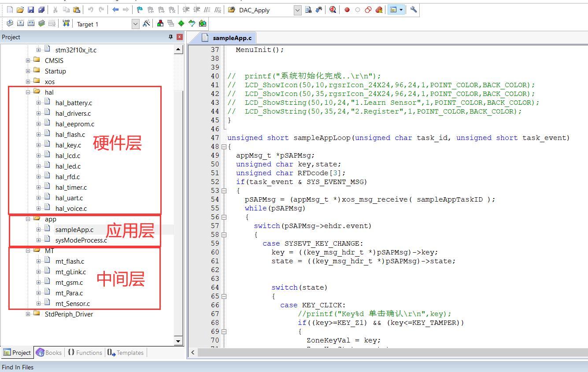Expand includes of hal_battery.c
The width and height of the screenshot is (588, 372).
[39, 103]
